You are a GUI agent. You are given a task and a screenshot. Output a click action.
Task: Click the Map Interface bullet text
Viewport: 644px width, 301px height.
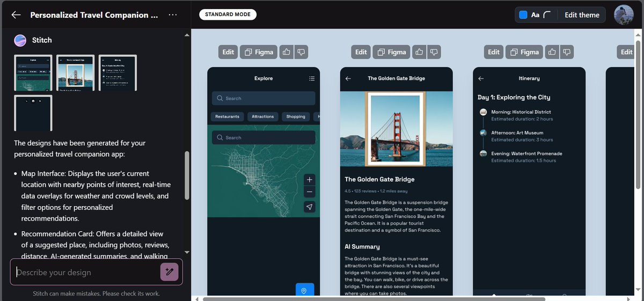[x=95, y=196]
